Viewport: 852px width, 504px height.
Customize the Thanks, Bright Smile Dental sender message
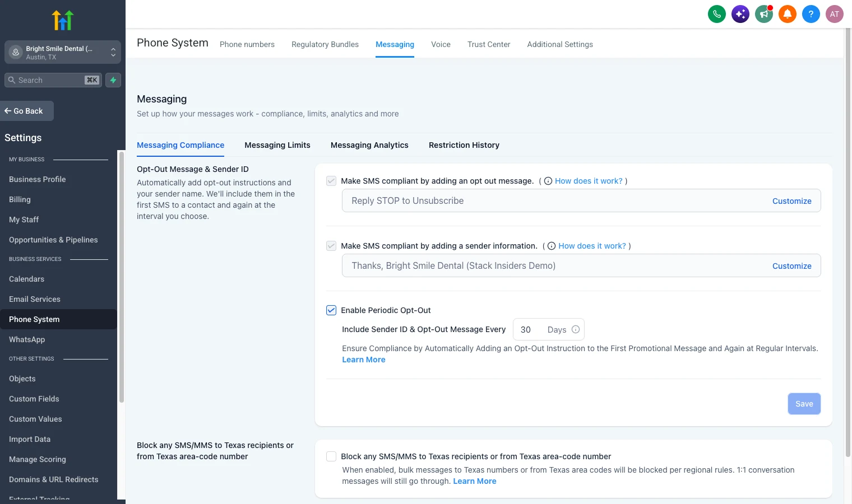point(791,266)
